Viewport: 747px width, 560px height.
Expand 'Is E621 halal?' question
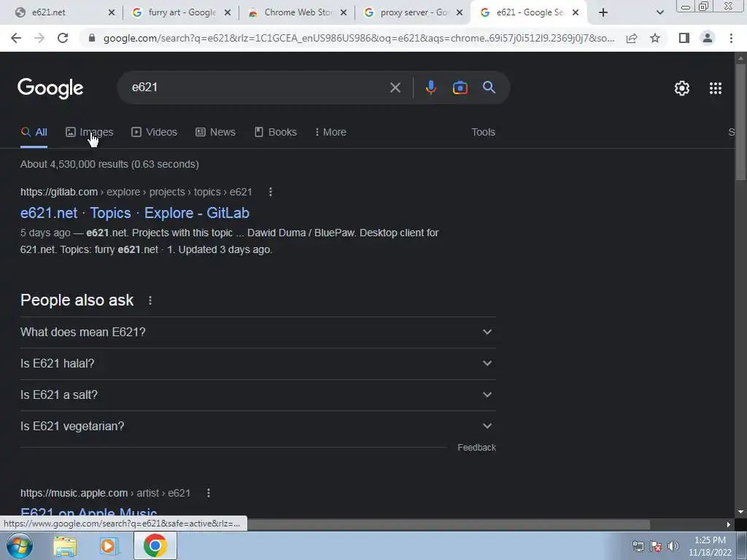(258, 363)
